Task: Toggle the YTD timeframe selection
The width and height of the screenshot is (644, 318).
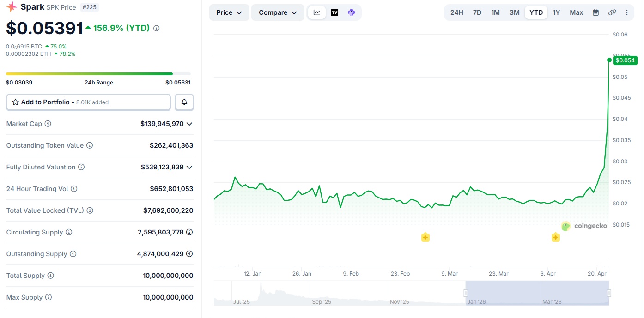Action: point(536,12)
